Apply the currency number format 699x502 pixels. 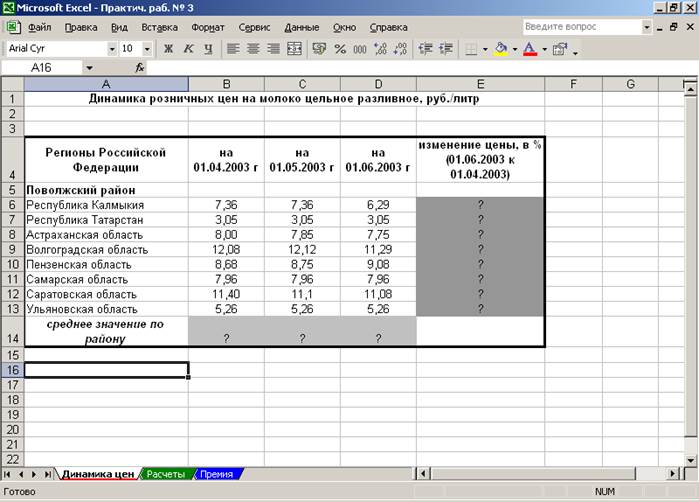pyautogui.click(x=320, y=48)
